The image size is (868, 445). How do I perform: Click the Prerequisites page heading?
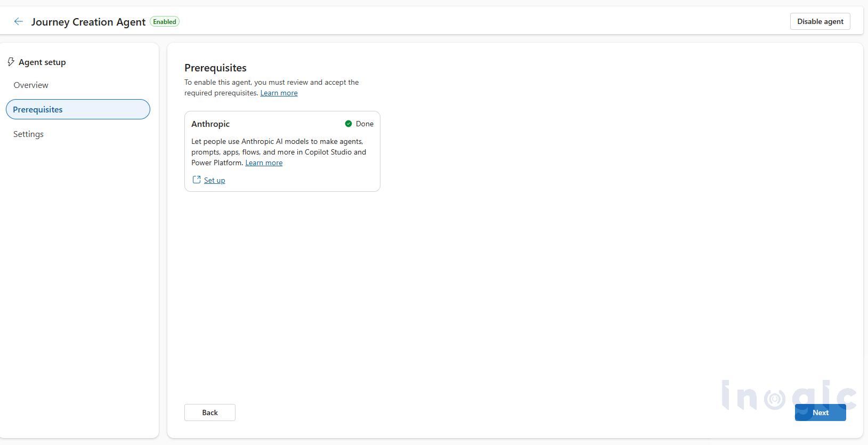[215, 68]
